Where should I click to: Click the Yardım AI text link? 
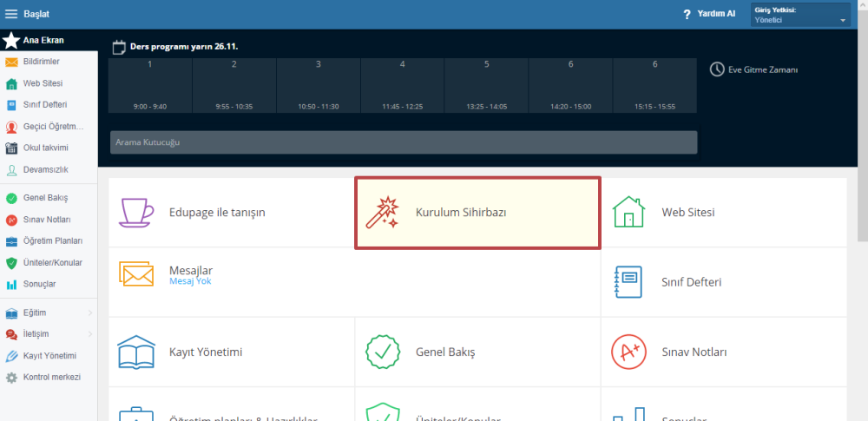pyautogui.click(x=716, y=14)
